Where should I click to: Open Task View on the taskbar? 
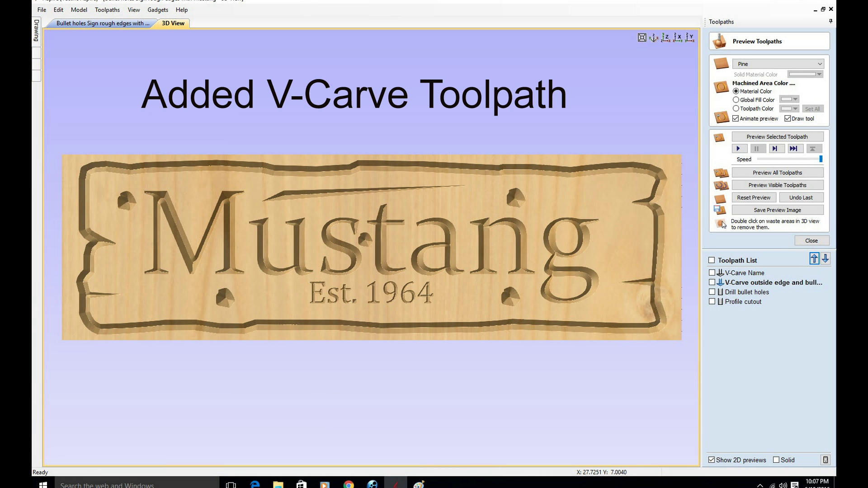231,484
